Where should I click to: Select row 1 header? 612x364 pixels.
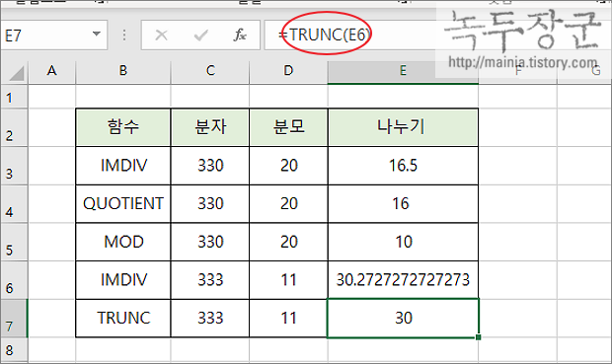coord(14,97)
